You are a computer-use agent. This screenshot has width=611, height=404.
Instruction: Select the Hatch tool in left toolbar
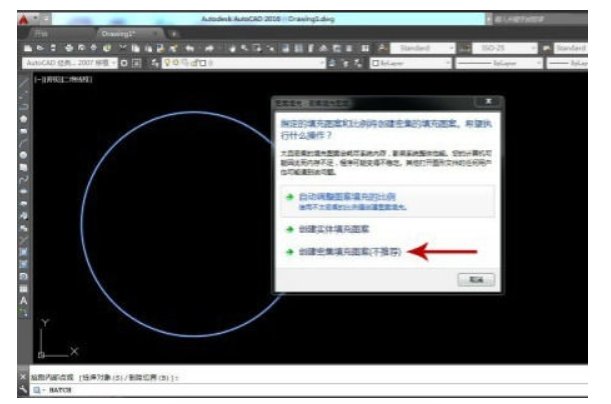(x=23, y=250)
